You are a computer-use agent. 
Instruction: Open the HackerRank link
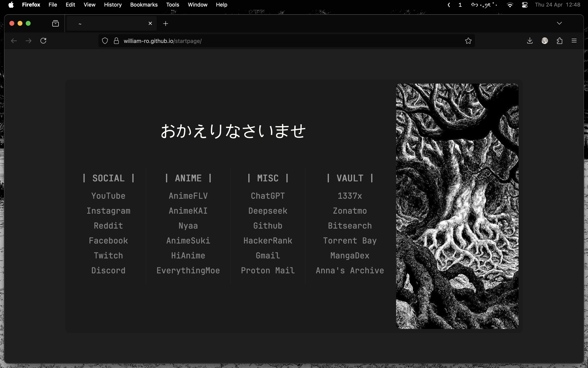tap(268, 241)
